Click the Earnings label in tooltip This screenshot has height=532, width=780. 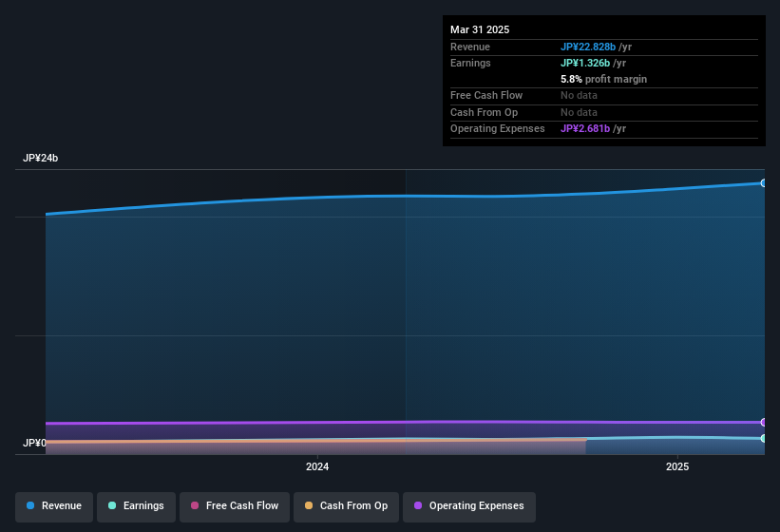click(x=470, y=63)
